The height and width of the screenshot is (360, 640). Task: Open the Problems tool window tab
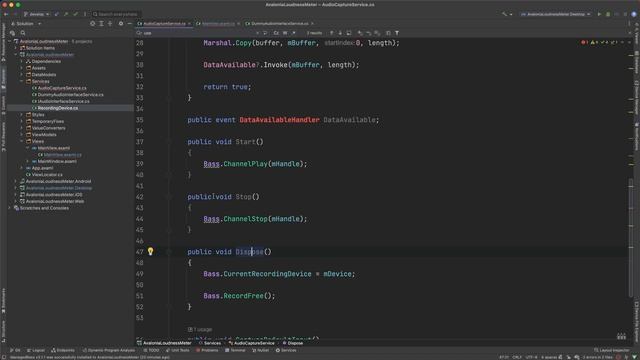[207, 350]
